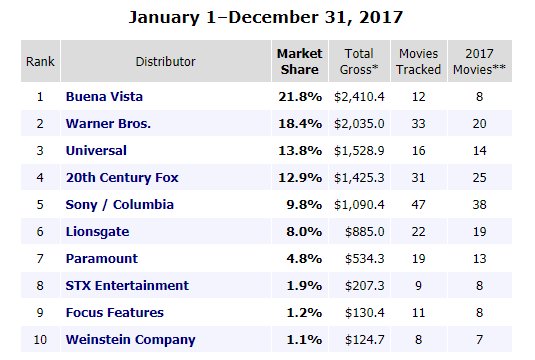535x360 pixels.
Task: Click the Paramount distributor link
Action: point(102,258)
